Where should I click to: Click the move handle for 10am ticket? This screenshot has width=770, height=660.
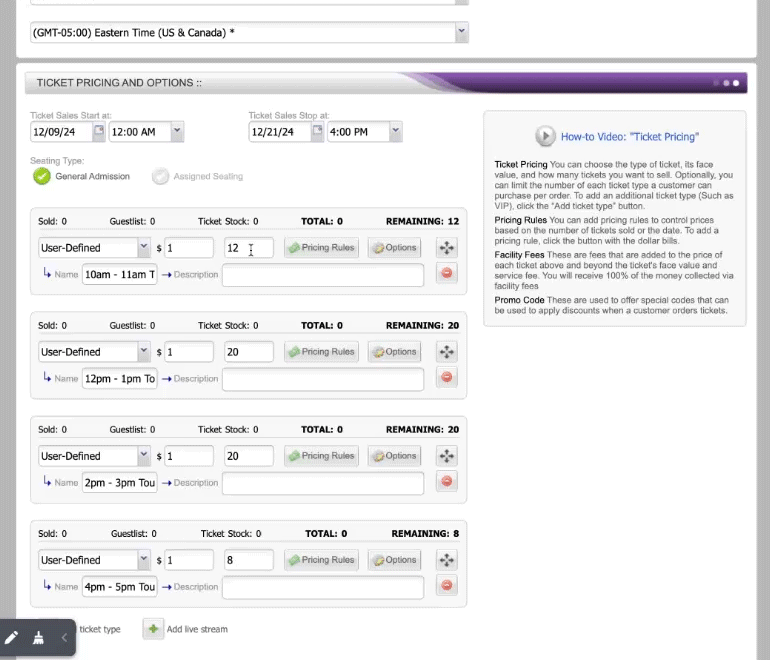[446, 248]
